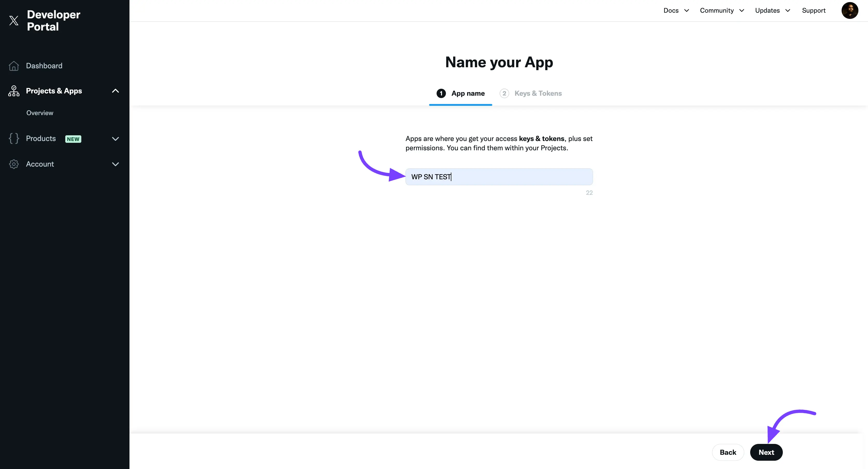This screenshot has width=868, height=469.
Task: Open Dashboard via the home icon
Action: pyautogui.click(x=14, y=66)
